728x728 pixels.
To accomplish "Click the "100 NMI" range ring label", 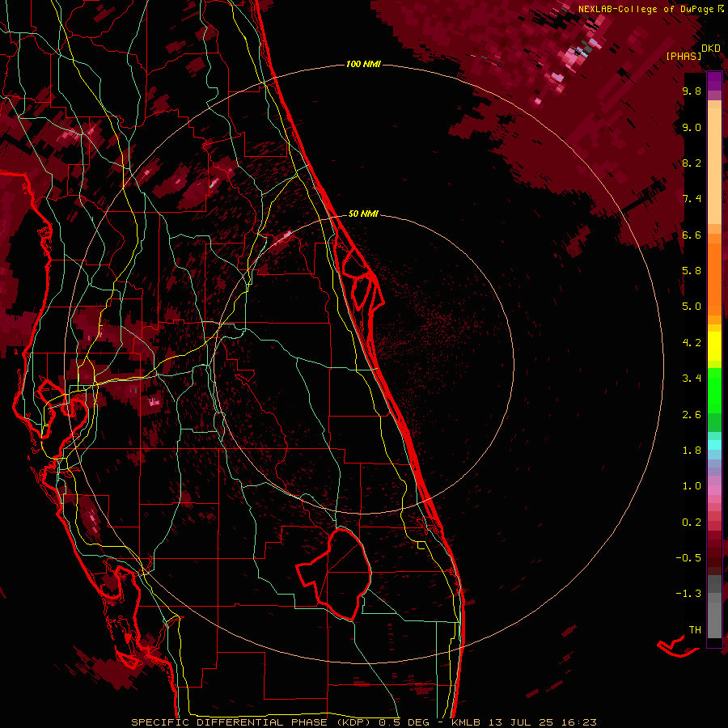I will point(363,64).
